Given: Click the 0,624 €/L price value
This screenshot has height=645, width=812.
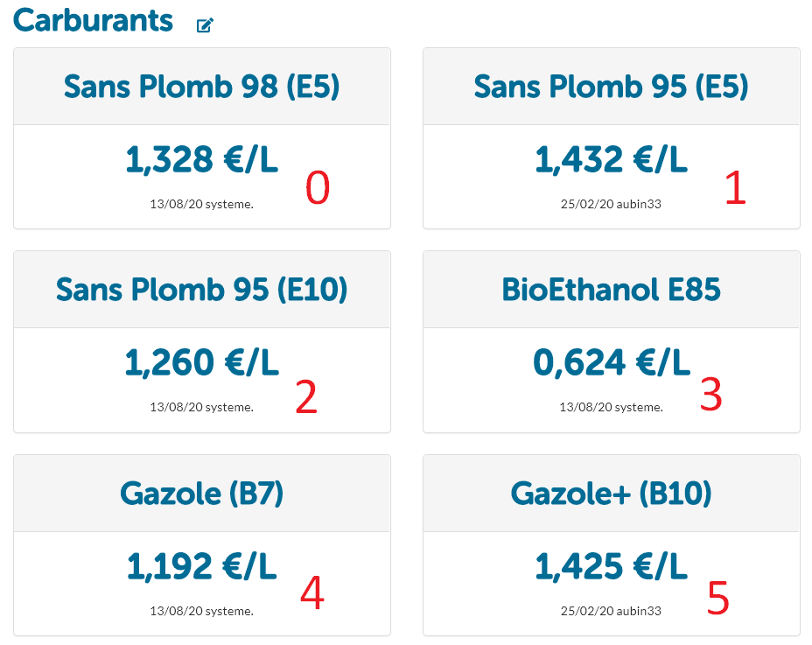Looking at the screenshot, I should 612,362.
